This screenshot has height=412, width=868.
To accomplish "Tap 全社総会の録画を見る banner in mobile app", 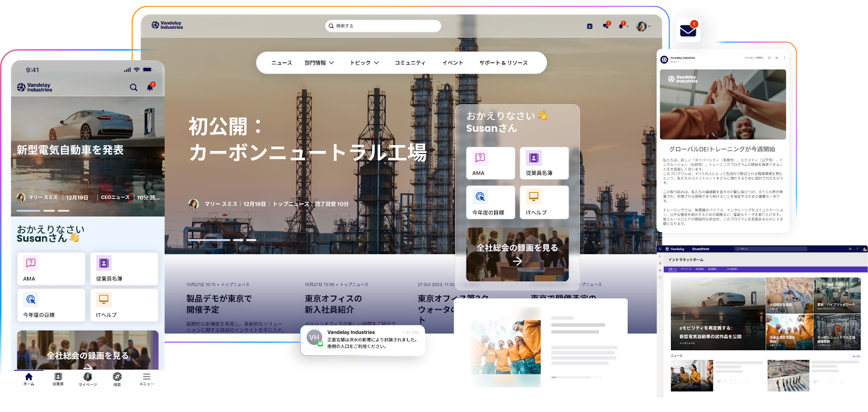I will (x=88, y=351).
